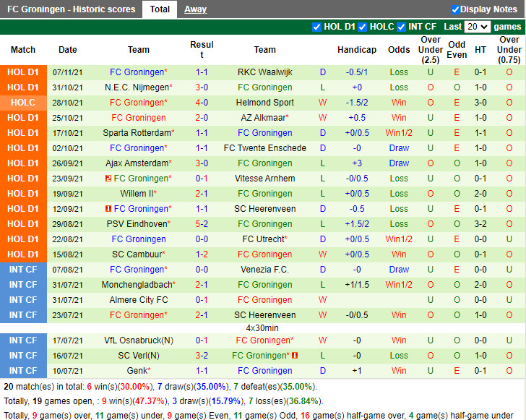Screen dimensions: 526x420
Task: Click the Odds column header
Action: click(x=399, y=50)
